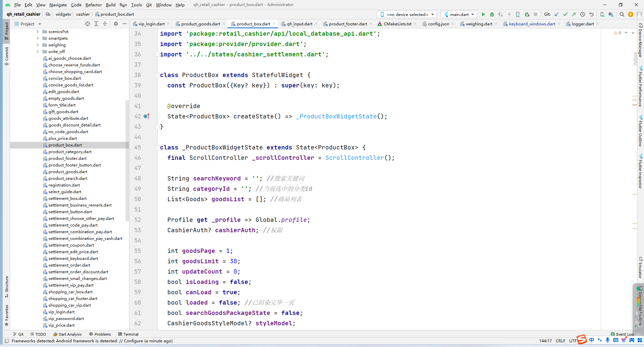Screen dimensions: 644x347
Task: Open the Dart Analysis tool window
Action: [67, 334]
